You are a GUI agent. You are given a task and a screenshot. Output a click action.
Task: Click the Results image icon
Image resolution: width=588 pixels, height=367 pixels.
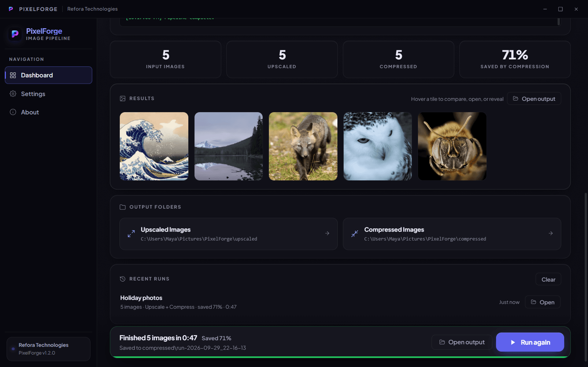pyautogui.click(x=123, y=99)
